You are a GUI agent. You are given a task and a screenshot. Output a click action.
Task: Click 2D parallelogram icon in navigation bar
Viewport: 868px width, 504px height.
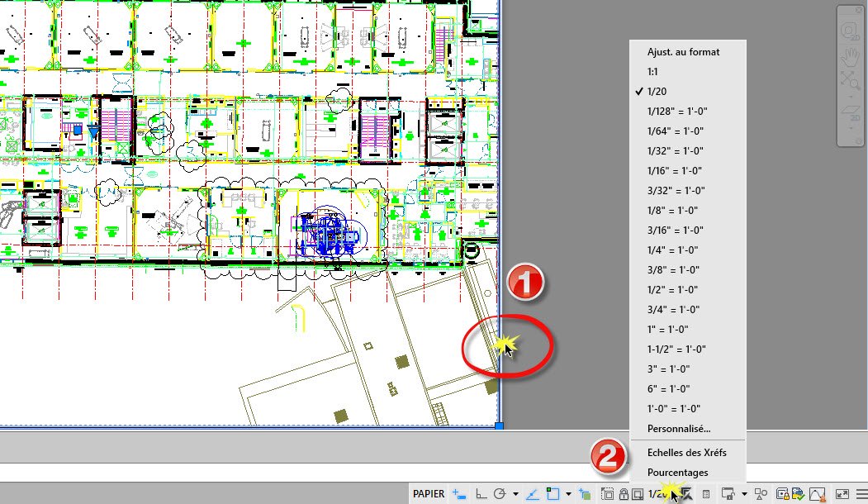pyautogui.click(x=850, y=115)
